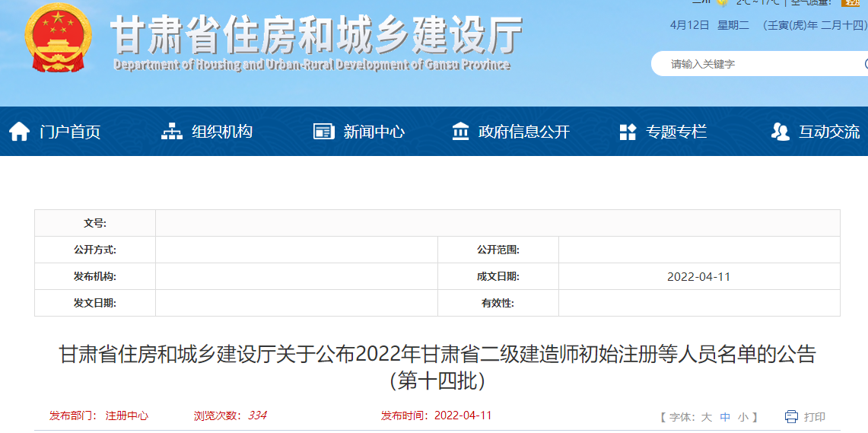
Task: Set font size to small (小)
Action: tap(742, 417)
